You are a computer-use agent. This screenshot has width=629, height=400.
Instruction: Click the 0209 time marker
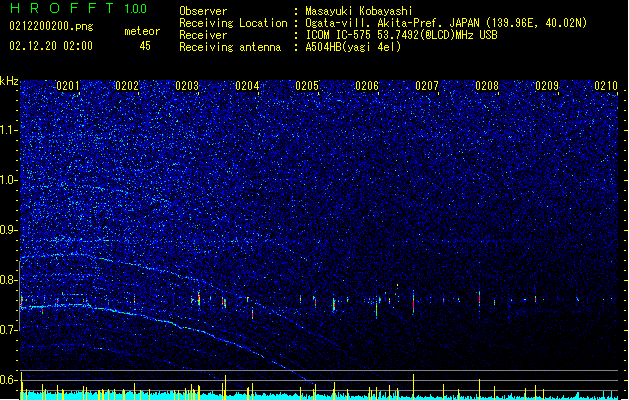(x=547, y=86)
